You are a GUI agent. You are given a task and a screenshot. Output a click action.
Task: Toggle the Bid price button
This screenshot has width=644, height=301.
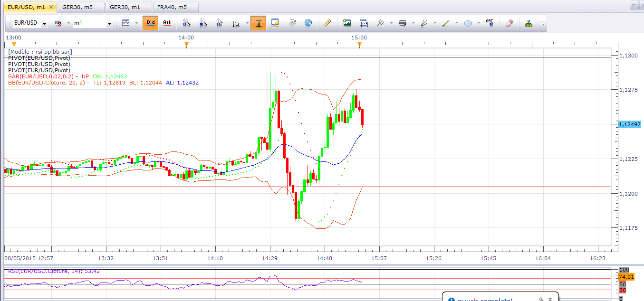click(x=151, y=23)
